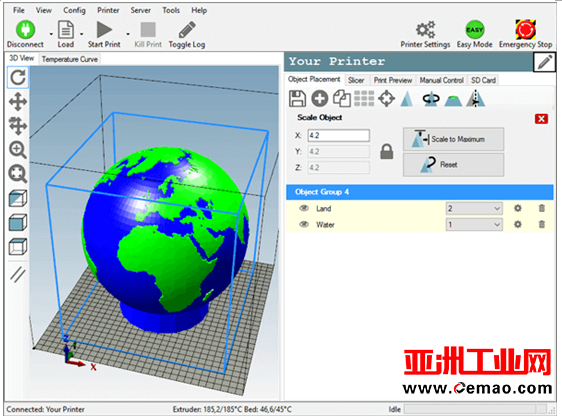Click the Mirror Object icon
Screen dimensions: 562x419
tap(475, 98)
